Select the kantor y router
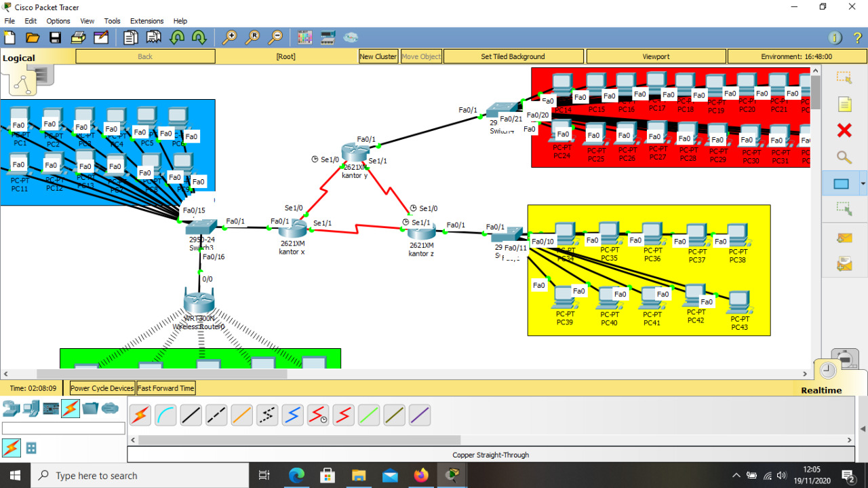The height and width of the screenshot is (488, 868). coord(355,153)
